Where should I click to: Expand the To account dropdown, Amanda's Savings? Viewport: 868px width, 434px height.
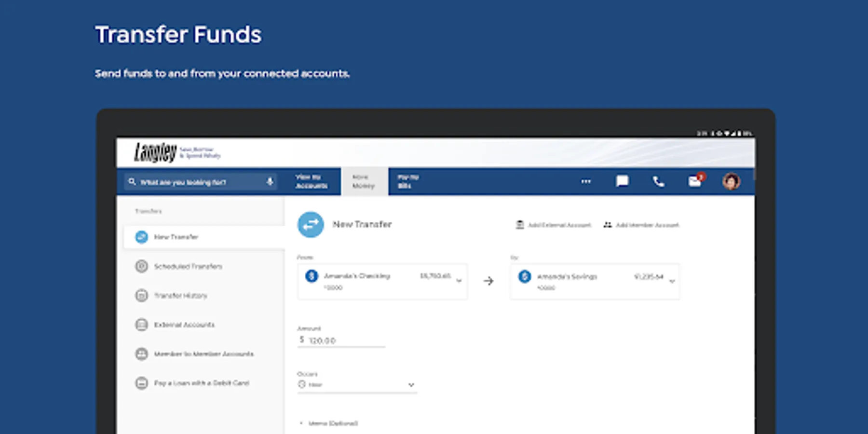595,281
